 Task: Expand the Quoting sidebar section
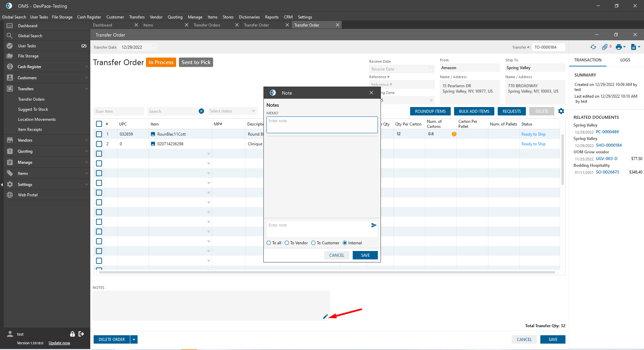click(86, 151)
